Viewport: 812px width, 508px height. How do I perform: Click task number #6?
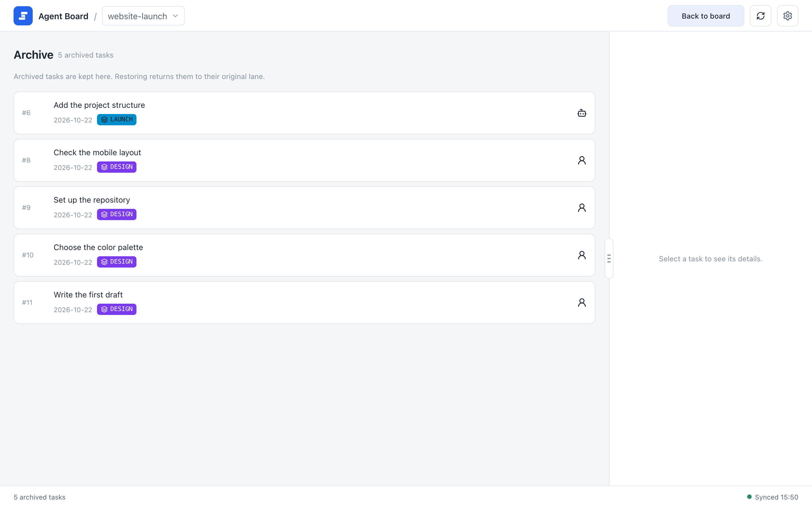point(26,113)
